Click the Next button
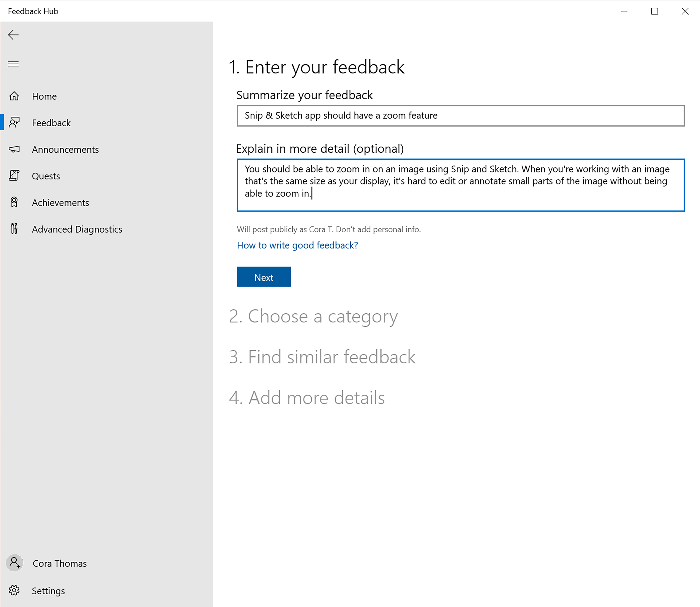Viewport: 700px width, 607px height. coord(264,277)
